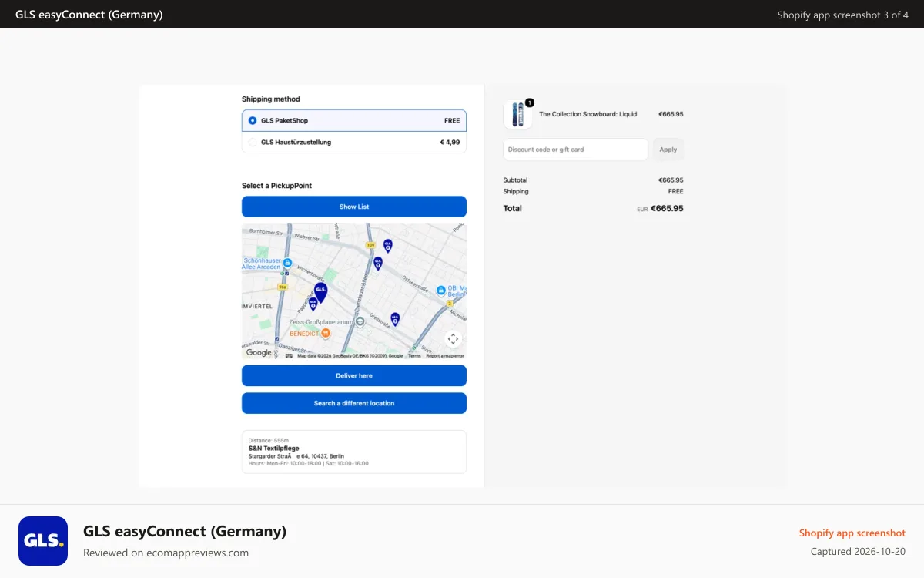Click the 'Shipping method' heading
Screen dimensions: 924x578
pyautogui.click(x=271, y=99)
